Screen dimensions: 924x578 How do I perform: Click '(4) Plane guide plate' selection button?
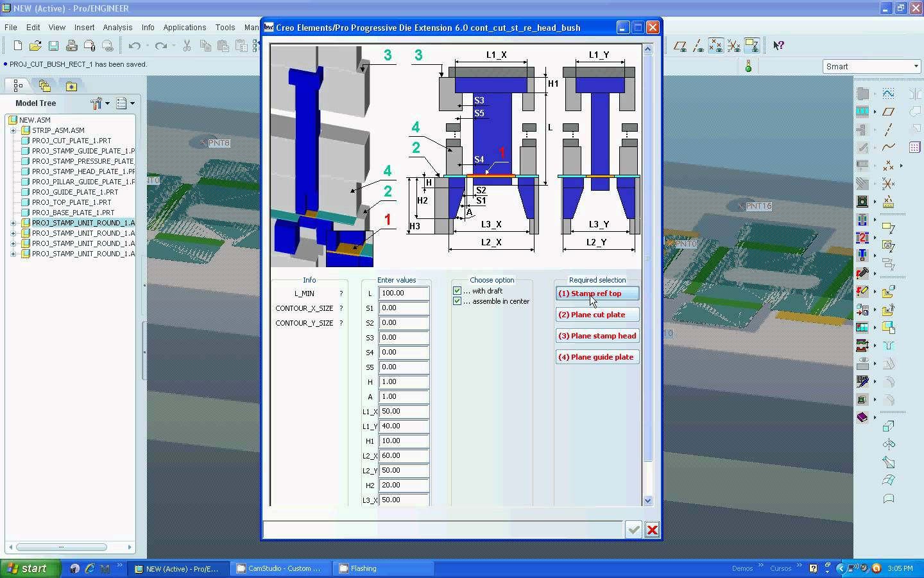point(597,357)
